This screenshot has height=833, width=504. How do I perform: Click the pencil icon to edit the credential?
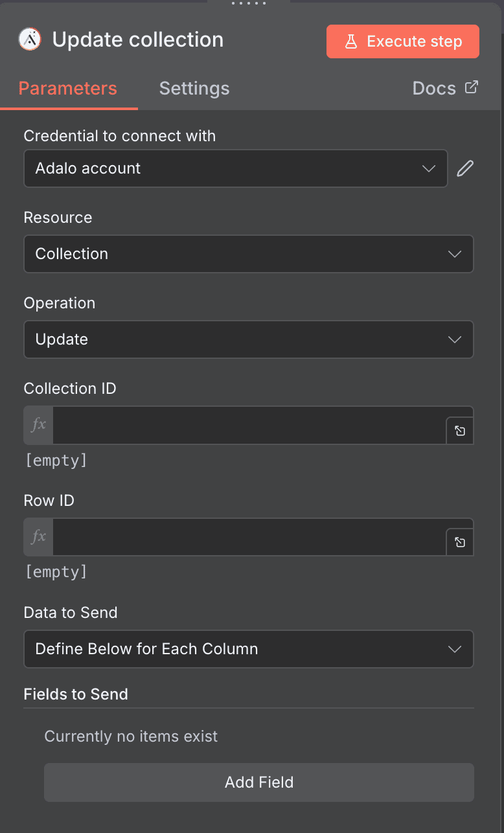coord(464,168)
